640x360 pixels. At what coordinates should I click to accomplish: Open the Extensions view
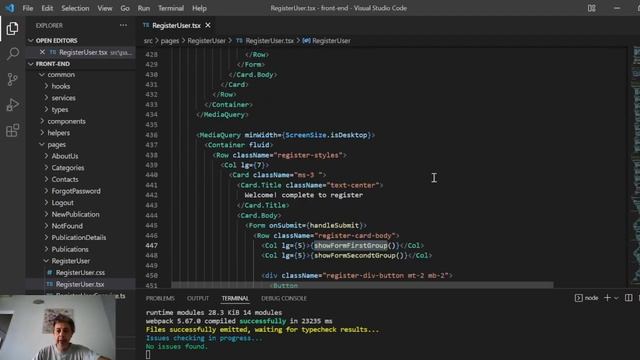pyautogui.click(x=12, y=131)
